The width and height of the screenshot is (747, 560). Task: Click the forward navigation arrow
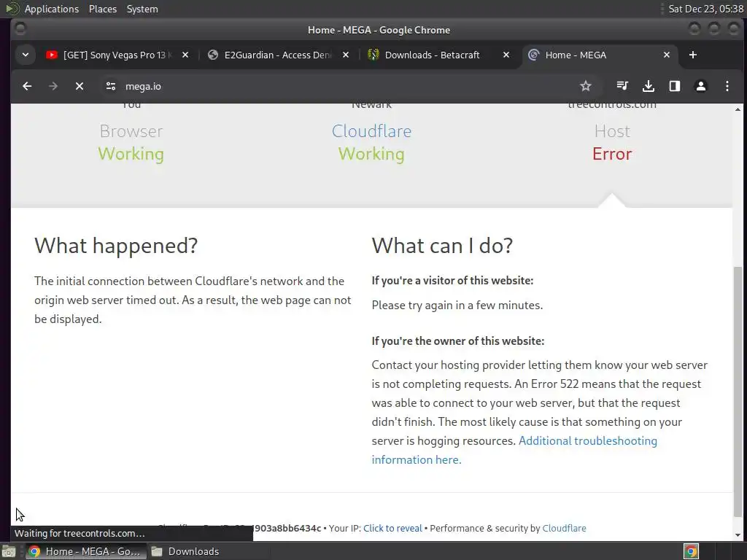53,86
